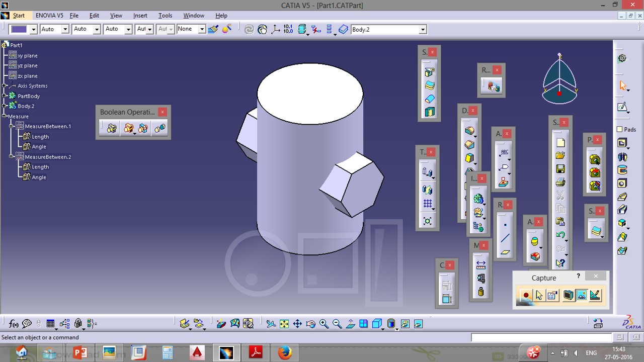
Task: Click the New document icon
Action: (560, 143)
